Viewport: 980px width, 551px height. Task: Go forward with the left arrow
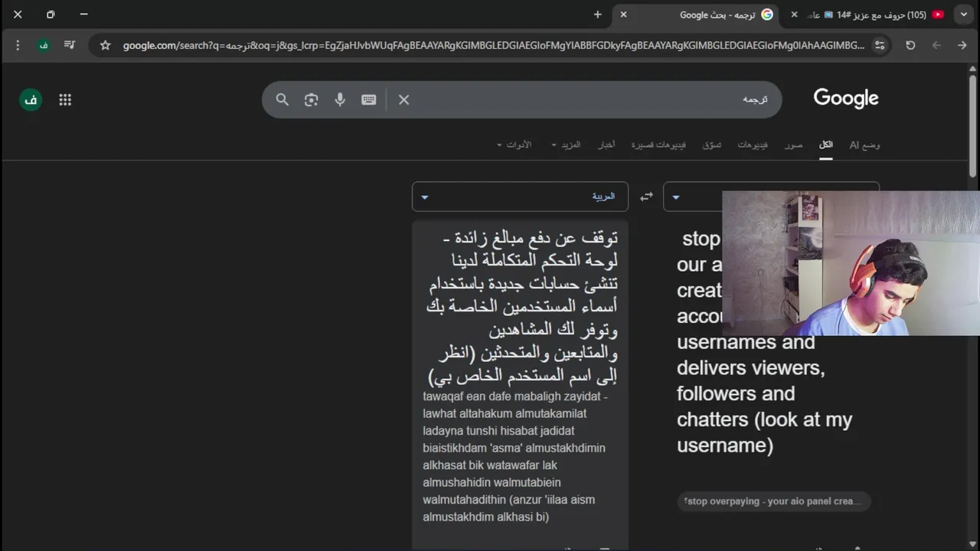click(936, 45)
